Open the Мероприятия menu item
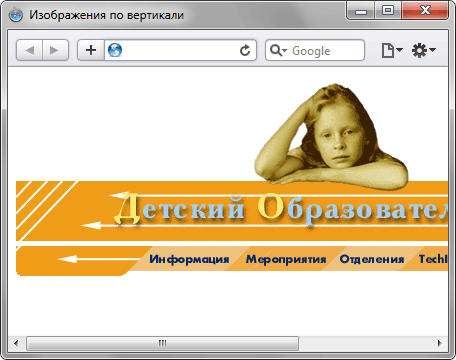The height and width of the screenshot is (360, 456). tap(286, 259)
